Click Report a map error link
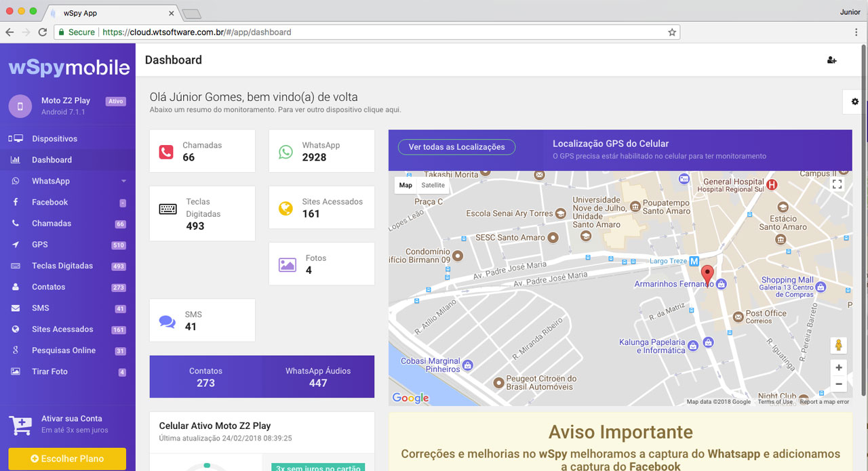The width and height of the screenshot is (868, 471). click(824, 402)
